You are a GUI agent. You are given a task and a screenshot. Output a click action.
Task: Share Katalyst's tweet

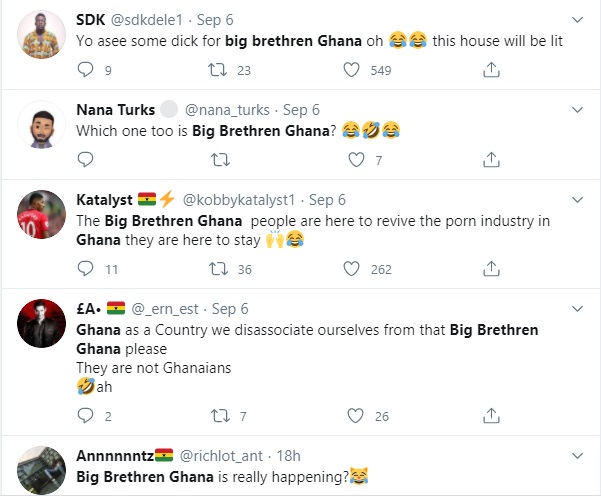point(491,268)
